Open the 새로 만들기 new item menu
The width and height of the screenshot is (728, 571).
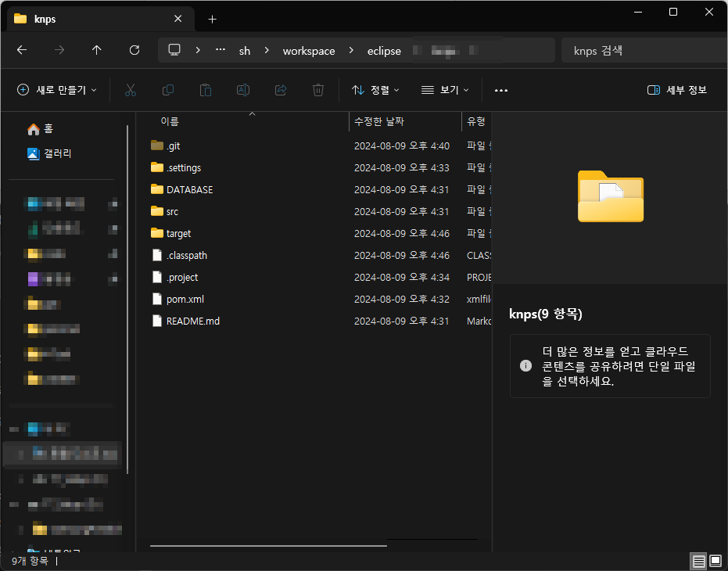point(56,90)
